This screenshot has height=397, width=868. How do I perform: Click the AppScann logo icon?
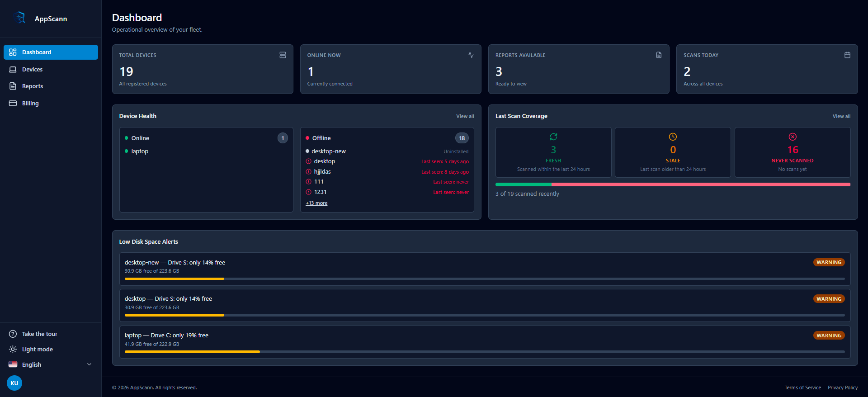click(20, 18)
